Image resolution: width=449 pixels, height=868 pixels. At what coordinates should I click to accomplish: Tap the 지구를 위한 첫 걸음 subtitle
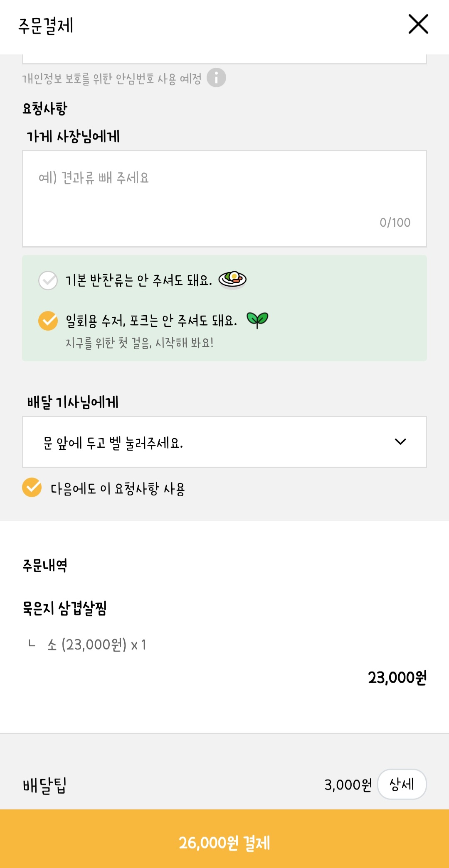point(139,343)
